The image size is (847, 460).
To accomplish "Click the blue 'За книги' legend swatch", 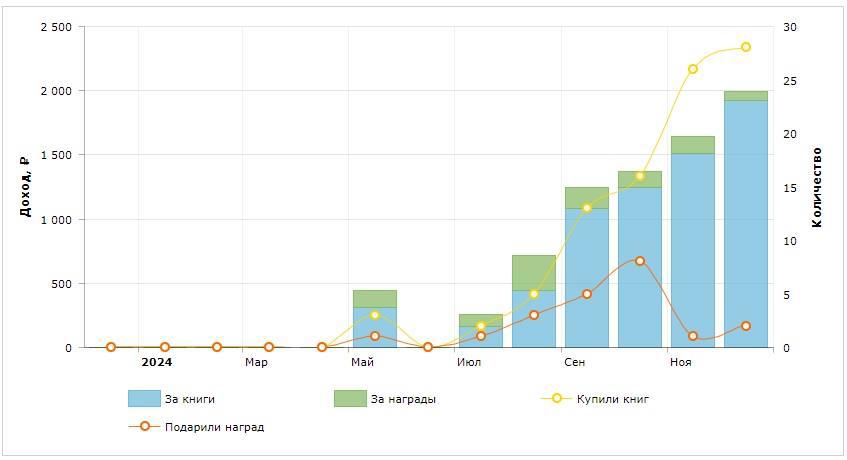I will (x=144, y=399).
